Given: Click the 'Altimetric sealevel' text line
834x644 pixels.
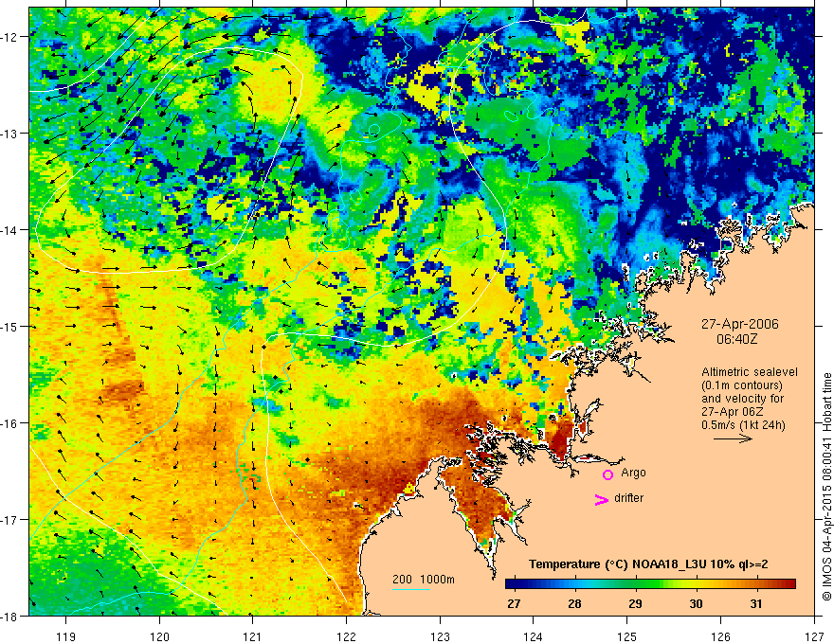Looking at the screenshot, I should [x=750, y=372].
